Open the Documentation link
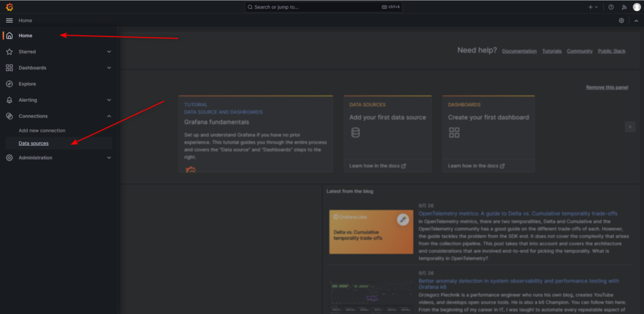The image size is (644, 314). pos(519,51)
